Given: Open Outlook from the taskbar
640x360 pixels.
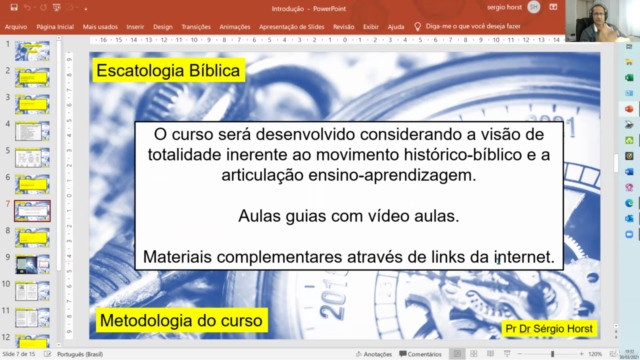Looking at the screenshot, I should click(629, 219).
